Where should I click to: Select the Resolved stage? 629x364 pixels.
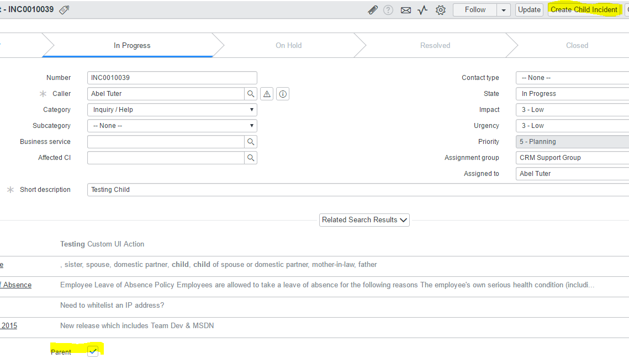coord(435,45)
